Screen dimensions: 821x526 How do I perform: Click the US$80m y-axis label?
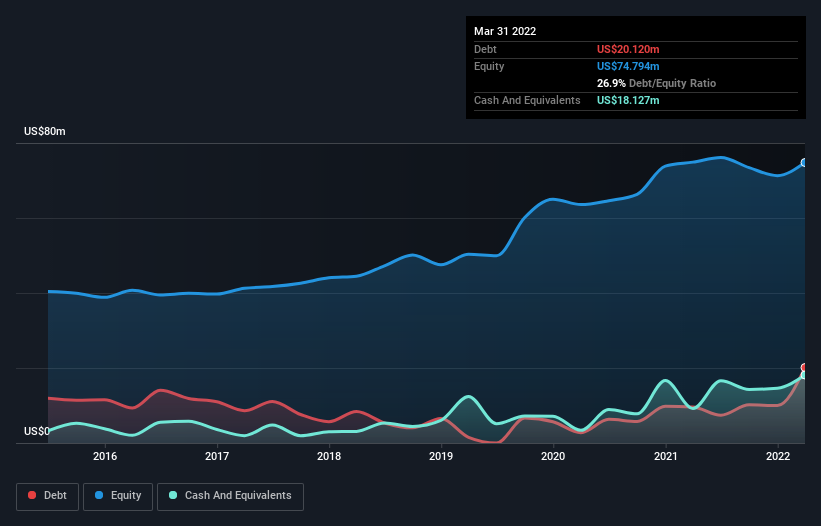coord(45,131)
